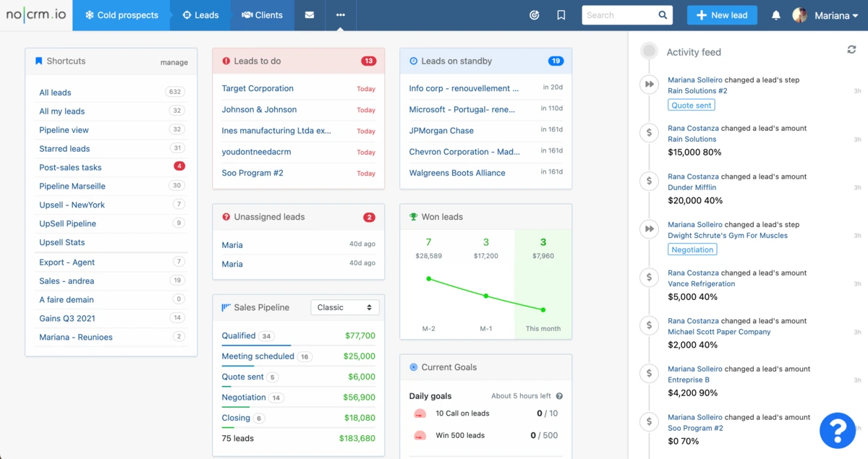This screenshot has height=459, width=868.
Task: Refresh the Activity feed
Action: pyautogui.click(x=851, y=50)
